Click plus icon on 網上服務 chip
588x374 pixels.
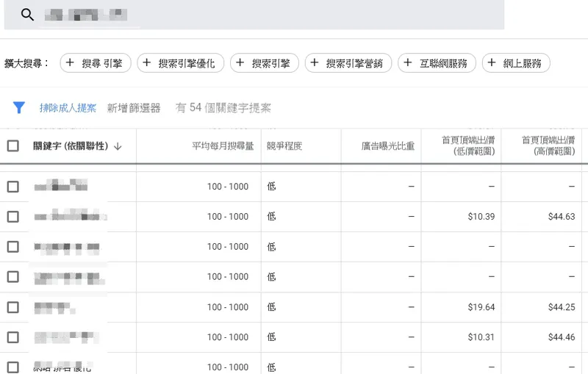point(492,63)
